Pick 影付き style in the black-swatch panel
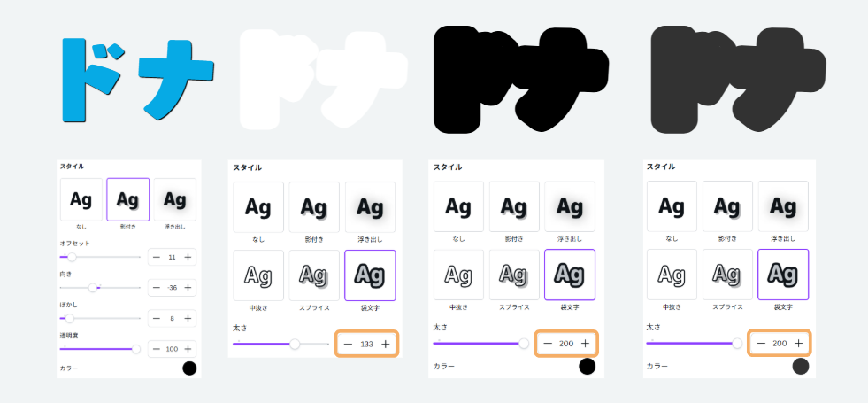This screenshot has width=868, height=403. [x=514, y=206]
